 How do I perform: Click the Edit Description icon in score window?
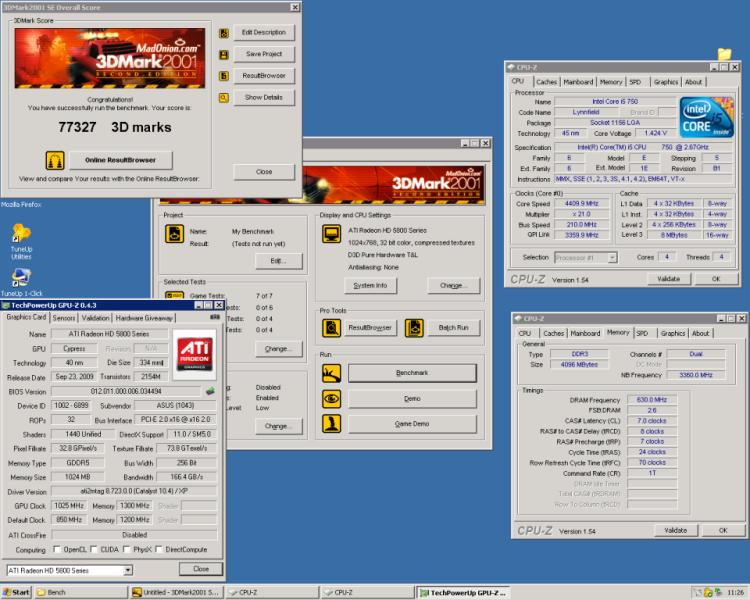[x=223, y=33]
